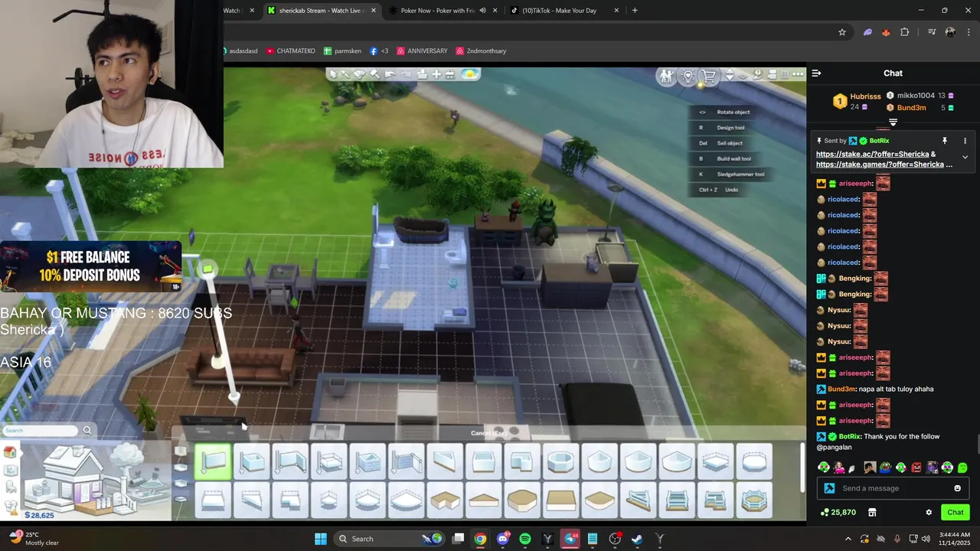980x551 pixels.
Task: Open the browser extensions puzzle icon
Action: 905,32
